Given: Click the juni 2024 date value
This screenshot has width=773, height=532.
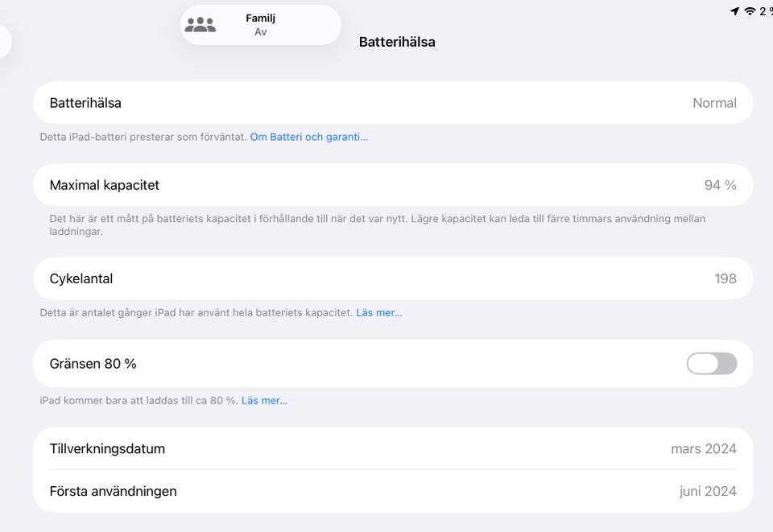Looking at the screenshot, I should click(707, 491).
